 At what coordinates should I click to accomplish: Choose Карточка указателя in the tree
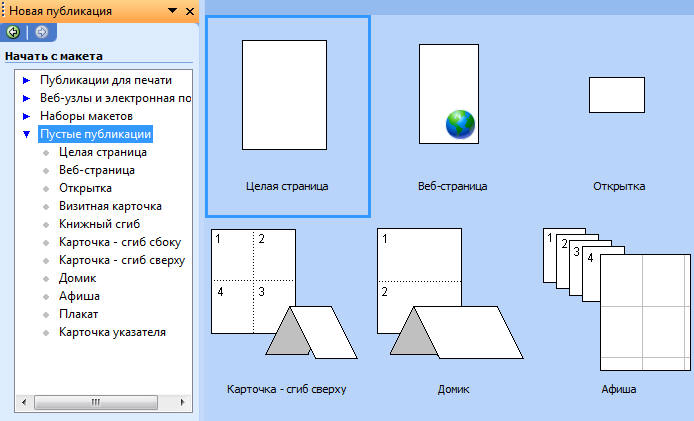pos(112,332)
